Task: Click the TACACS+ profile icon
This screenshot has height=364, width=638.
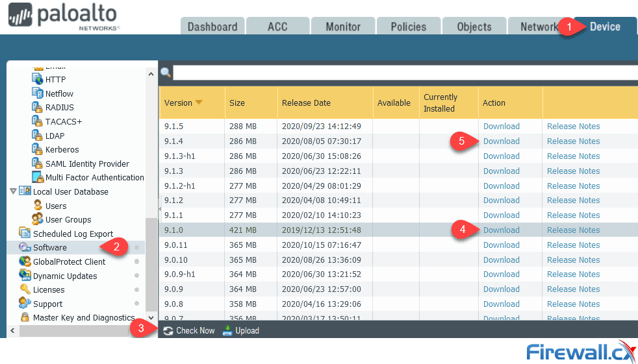Action: coord(38,121)
